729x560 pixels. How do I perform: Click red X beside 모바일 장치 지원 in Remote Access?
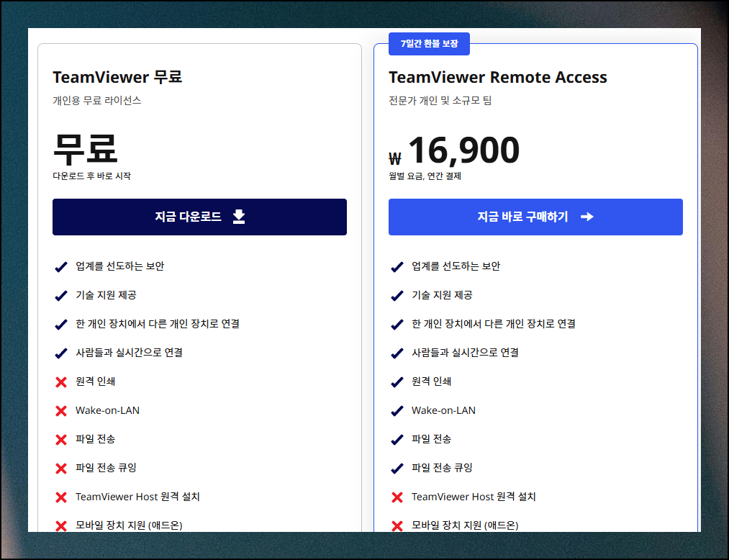(x=397, y=526)
